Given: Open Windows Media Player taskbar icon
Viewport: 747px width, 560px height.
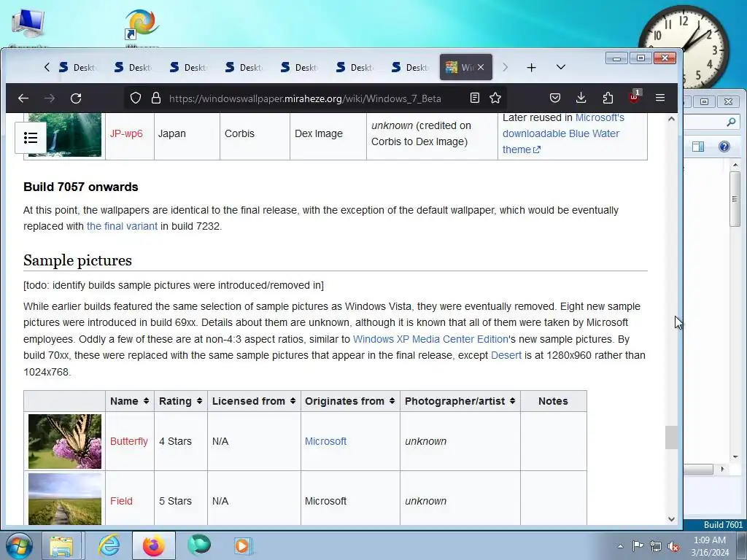Looking at the screenshot, I should click(243, 545).
